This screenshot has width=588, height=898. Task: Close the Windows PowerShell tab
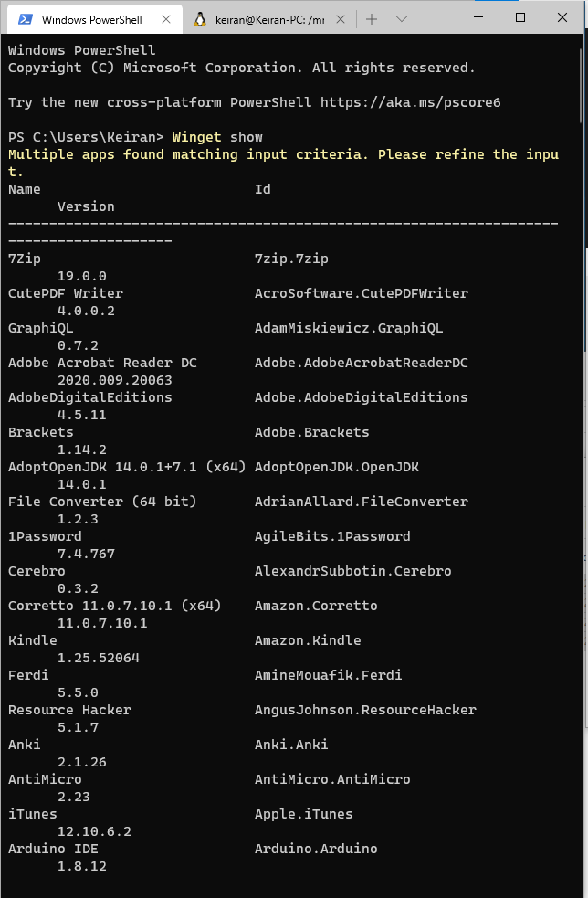(166, 19)
